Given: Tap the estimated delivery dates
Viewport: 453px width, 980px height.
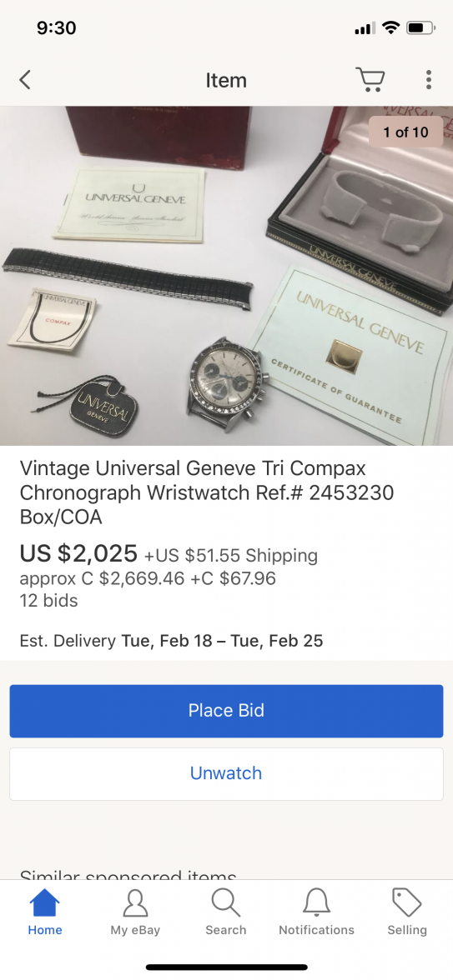Looking at the screenshot, I should pos(222,641).
